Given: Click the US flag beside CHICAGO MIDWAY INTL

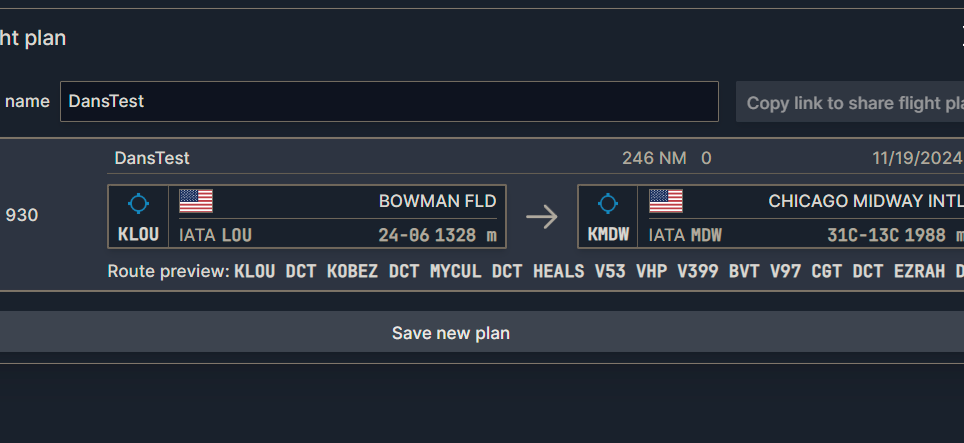Looking at the screenshot, I should (666, 201).
